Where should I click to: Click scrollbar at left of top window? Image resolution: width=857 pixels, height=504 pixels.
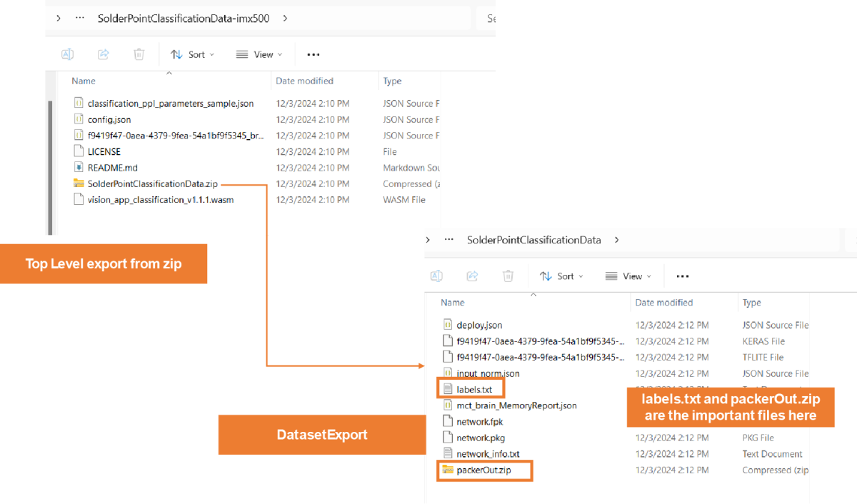(49, 168)
